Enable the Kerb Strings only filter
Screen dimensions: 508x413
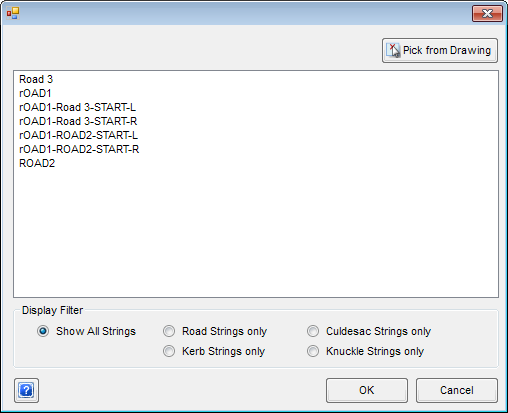point(169,351)
